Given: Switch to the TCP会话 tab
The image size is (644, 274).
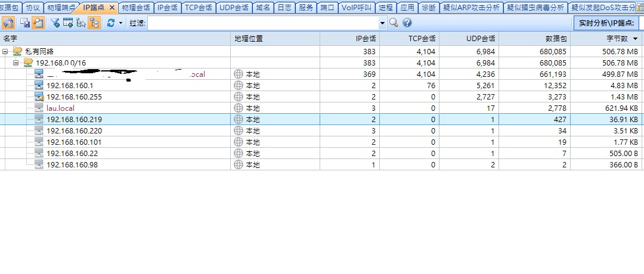Looking at the screenshot, I should pyautogui.click(x=199, y=7).
